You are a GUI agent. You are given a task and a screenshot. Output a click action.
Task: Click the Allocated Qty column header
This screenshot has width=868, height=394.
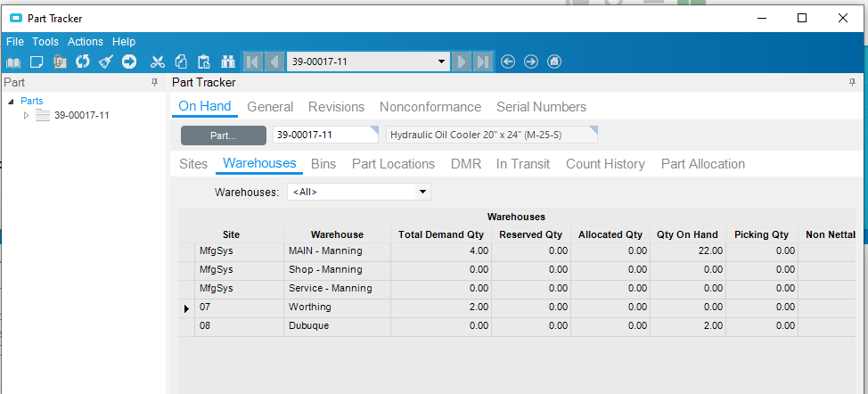click(610, 234)
